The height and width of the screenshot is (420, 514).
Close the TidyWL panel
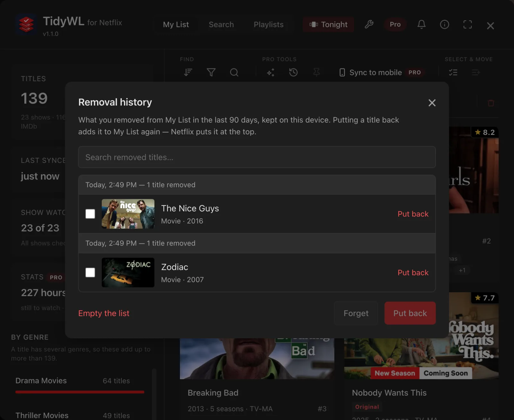[x=490, y=25]
